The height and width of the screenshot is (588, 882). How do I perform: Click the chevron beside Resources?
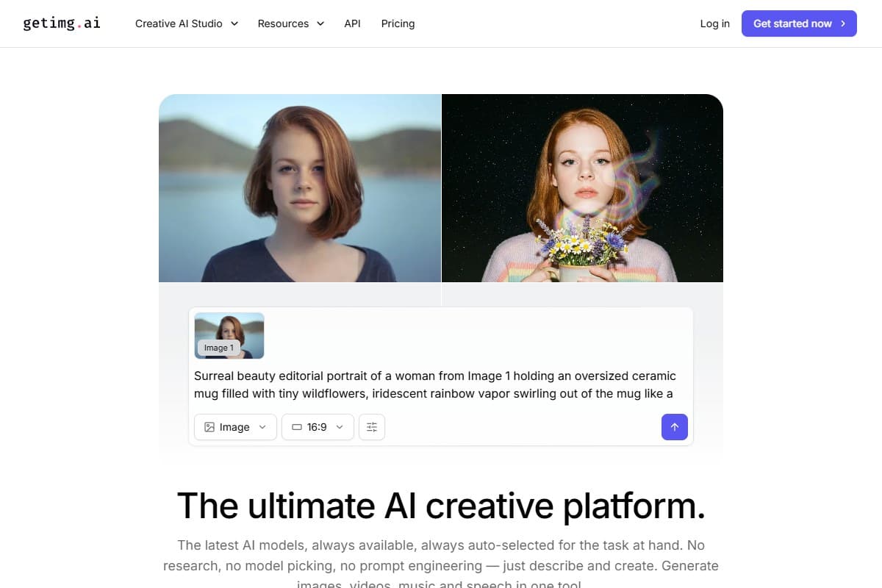[320, 24]
